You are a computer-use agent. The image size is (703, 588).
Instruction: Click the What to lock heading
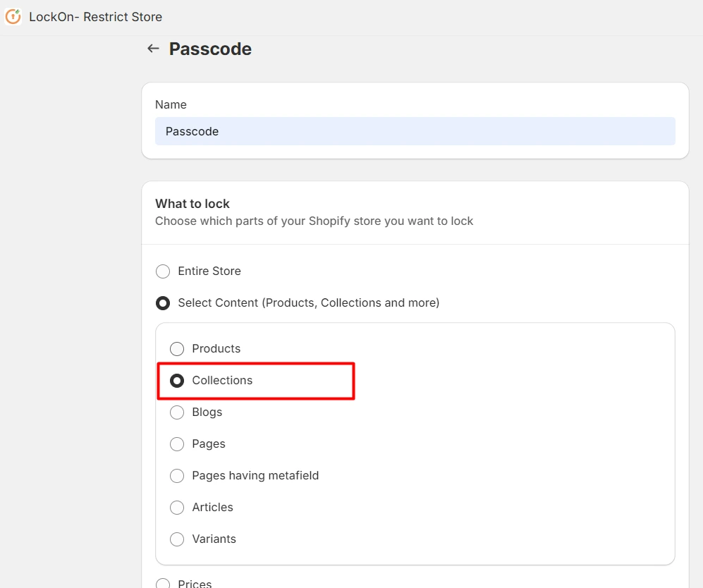(192, 204)
